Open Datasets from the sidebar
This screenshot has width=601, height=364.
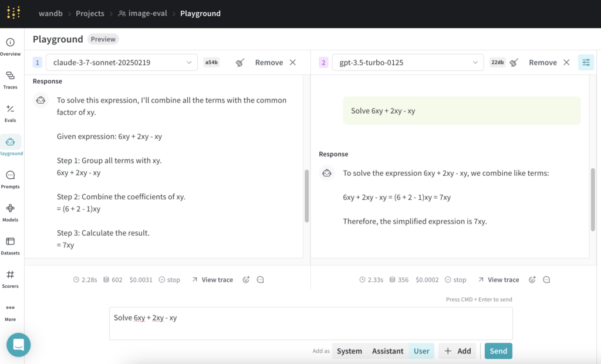coord(11,245)
